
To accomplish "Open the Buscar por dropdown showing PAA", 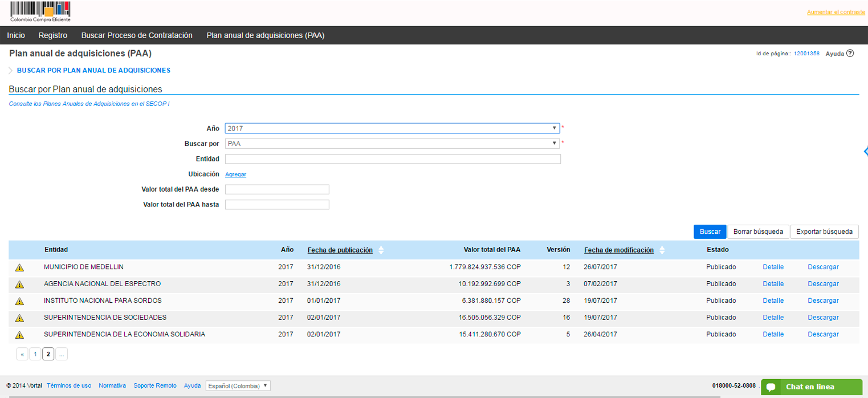I will pyautogui.click(x=392, y=144).
